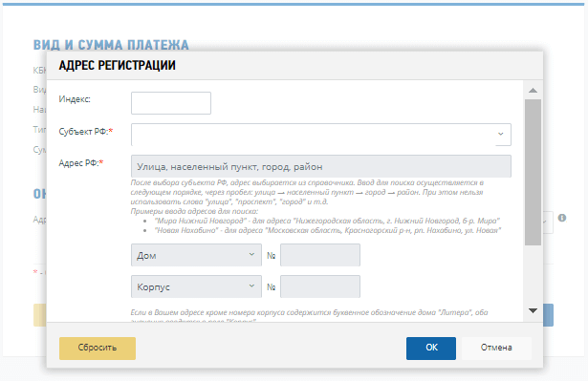Expand the Дом type dropdown

tap(196, 255)
